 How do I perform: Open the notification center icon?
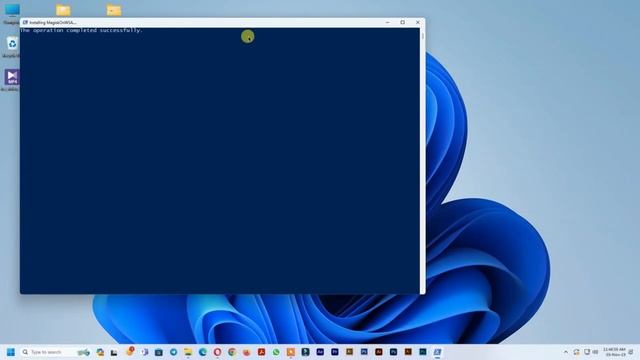631,352
